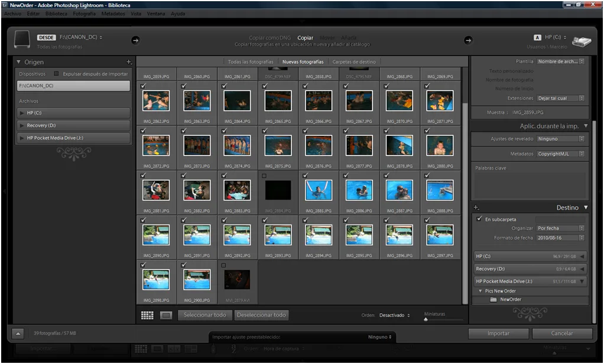Uncheck En subcarpeta in Destino

(480, 219)
